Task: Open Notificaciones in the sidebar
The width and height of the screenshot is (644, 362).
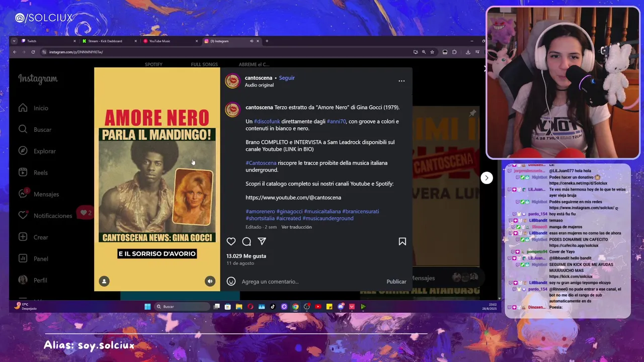Action: click(x=45, y=216)
